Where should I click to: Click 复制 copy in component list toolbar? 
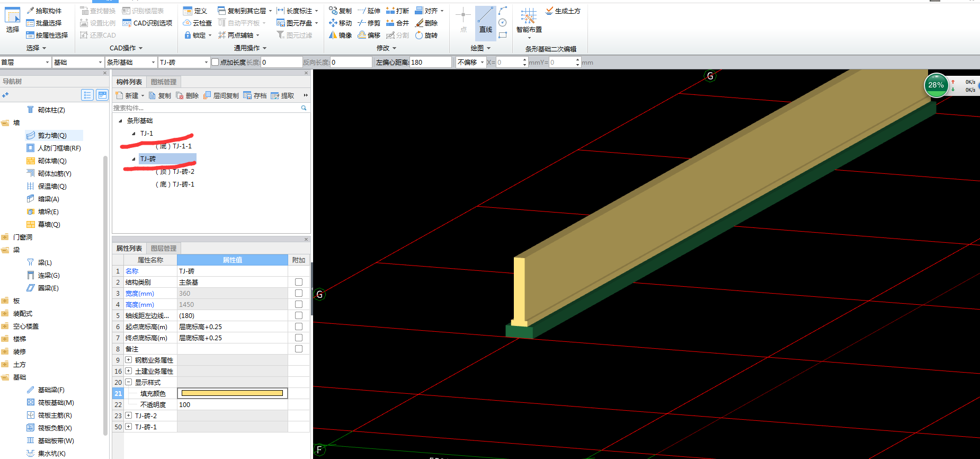pos(160,95)
